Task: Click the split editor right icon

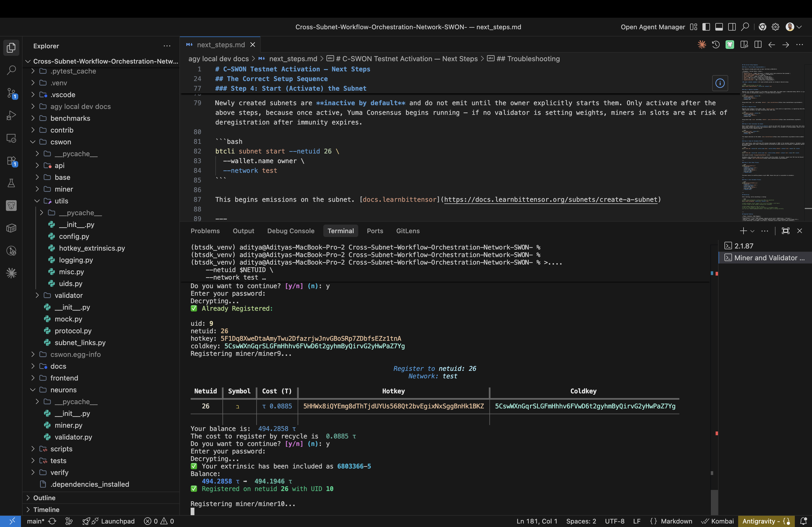Action: [758, 45]
